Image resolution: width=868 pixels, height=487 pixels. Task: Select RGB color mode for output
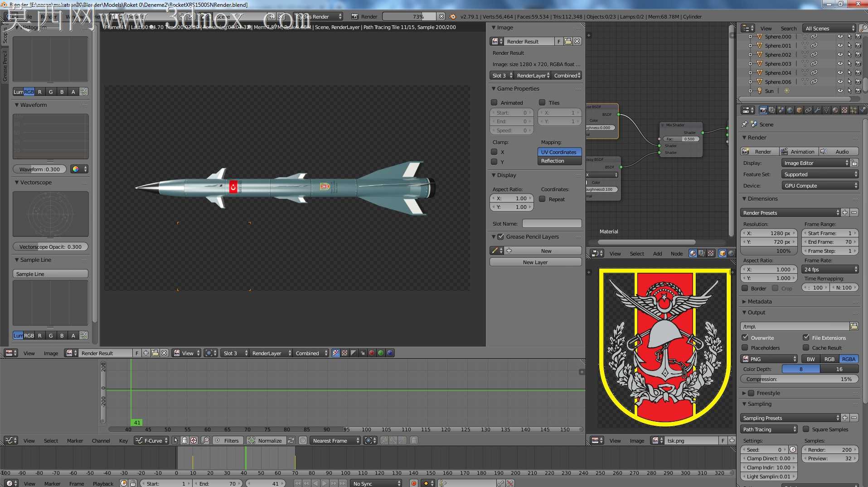click(x=829, y=359)
